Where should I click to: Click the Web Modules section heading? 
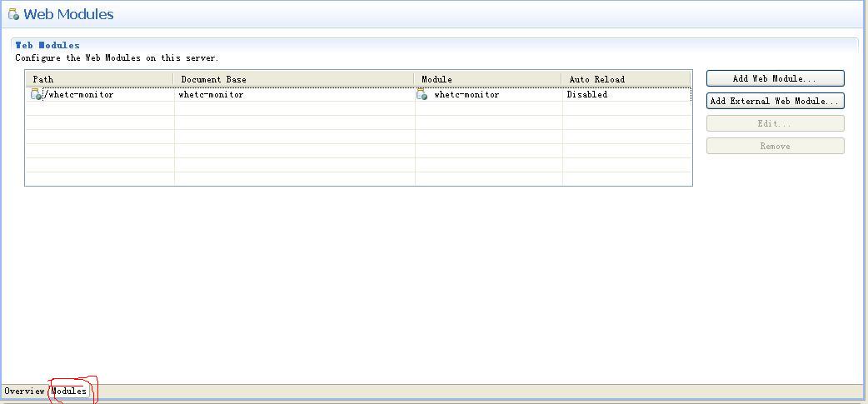pos(47,45)
